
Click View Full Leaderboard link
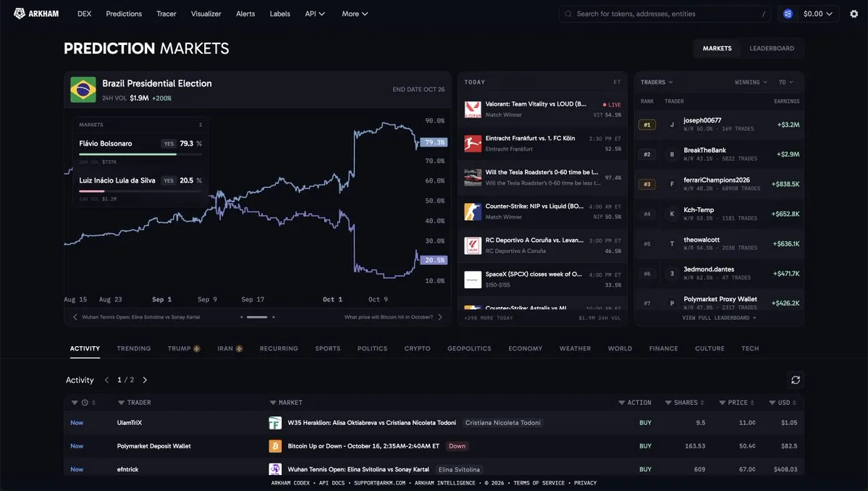point(719,318)
